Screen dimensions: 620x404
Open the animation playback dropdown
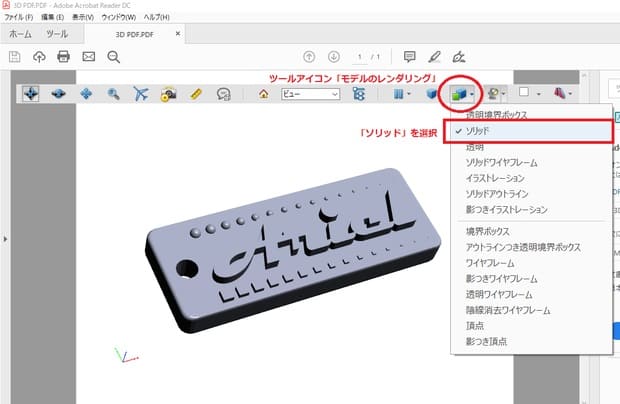pos(402,94)
